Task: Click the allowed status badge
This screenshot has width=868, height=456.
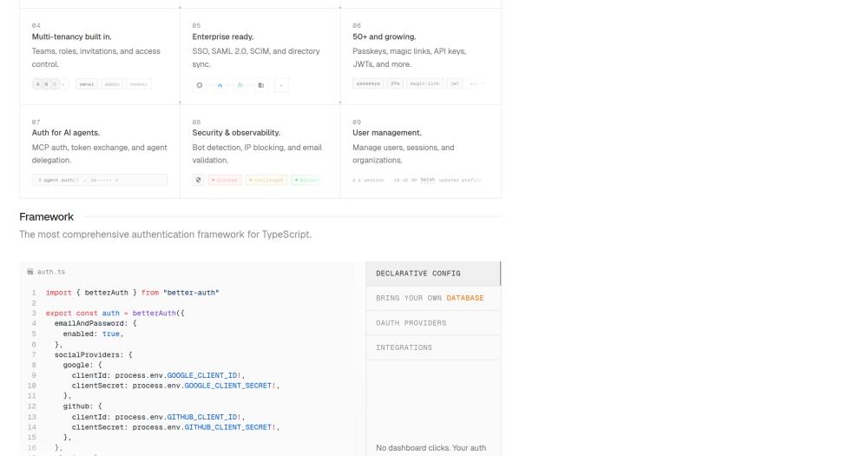Action: point(306,180)
